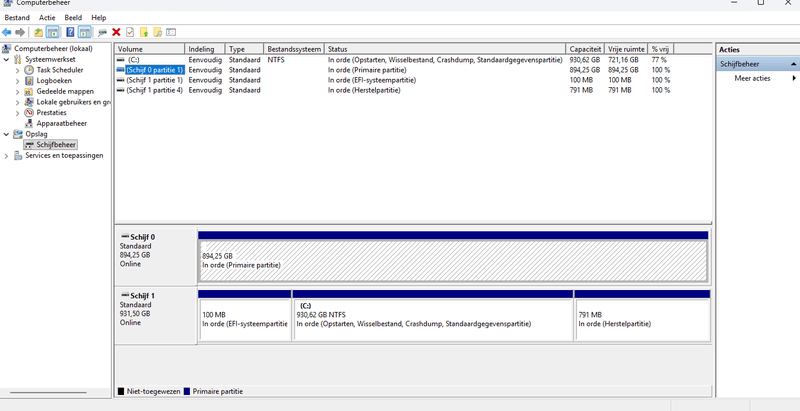Toggle the Show/Hide Console Tree icon
The height and width of the screenshot is (411, 800).
click(53, 33)
